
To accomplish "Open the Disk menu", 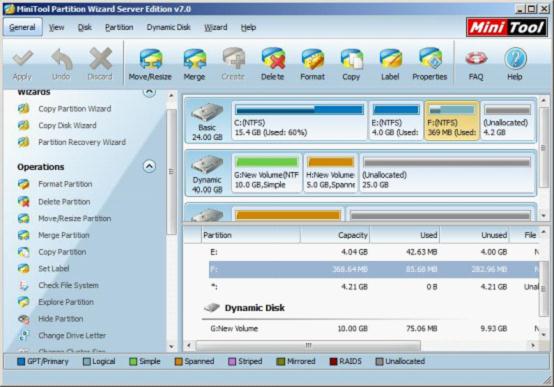I will (x=85, y=27).
